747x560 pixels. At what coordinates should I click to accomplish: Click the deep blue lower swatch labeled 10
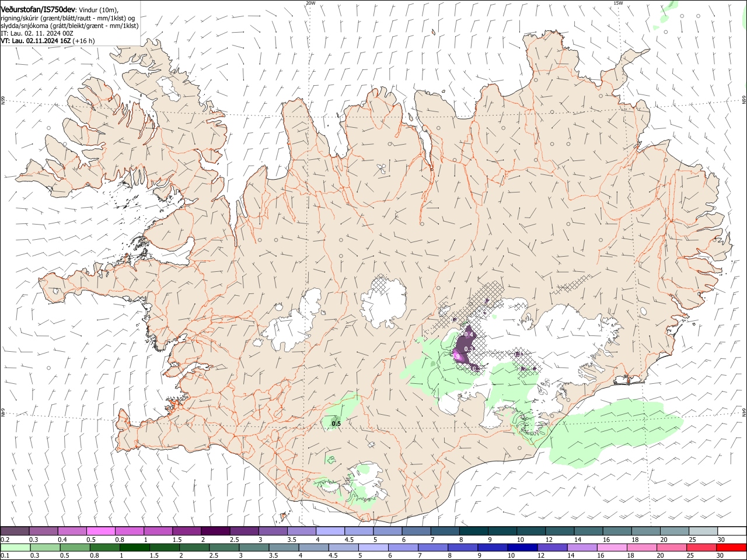pos(522,547)
